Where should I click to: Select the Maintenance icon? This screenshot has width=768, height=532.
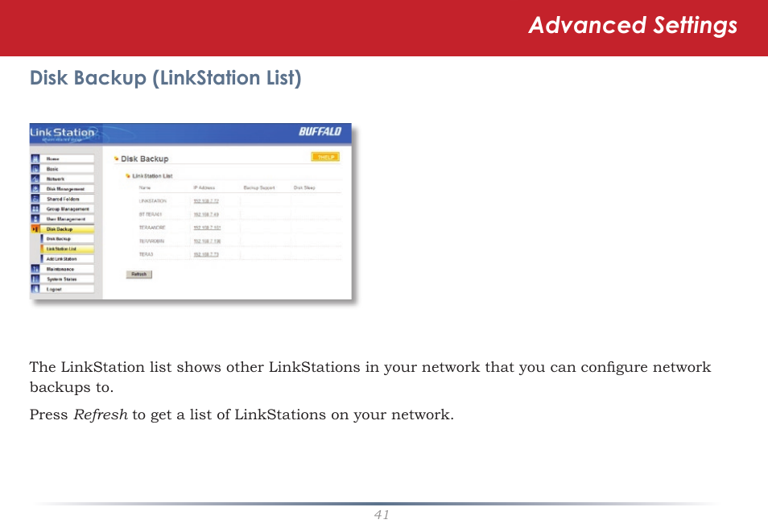pos(36,270)
